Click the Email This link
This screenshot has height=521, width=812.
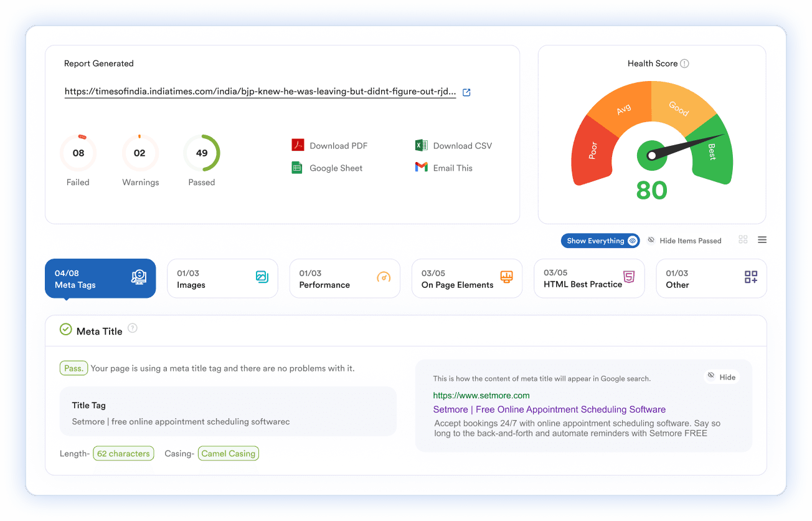(453, 168)
